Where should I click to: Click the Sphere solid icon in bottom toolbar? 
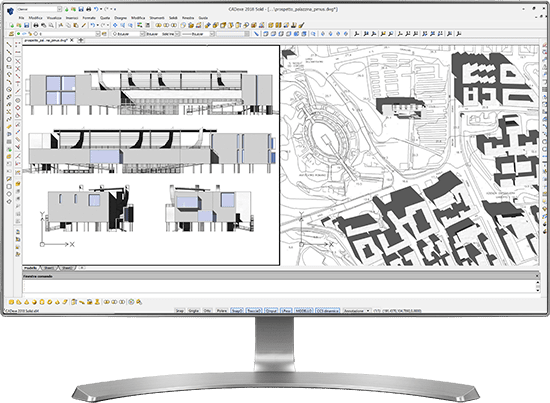pos(34,302)
